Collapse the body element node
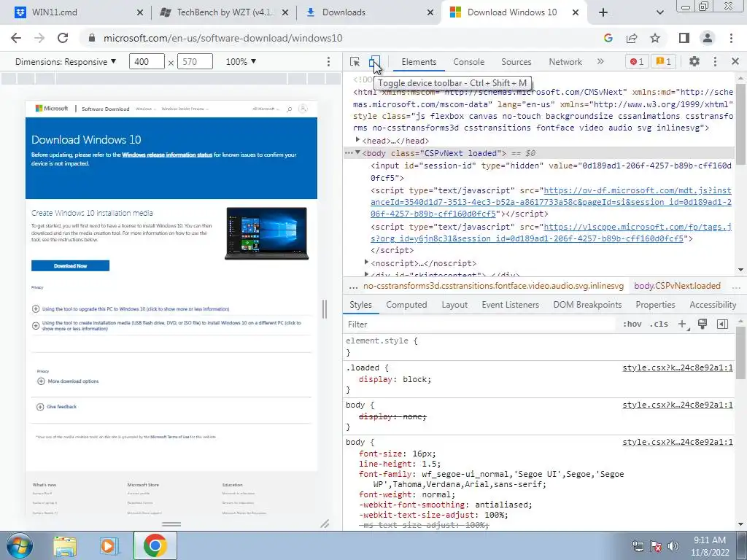This screenshot has height=560, width=747. click(357, 153)
